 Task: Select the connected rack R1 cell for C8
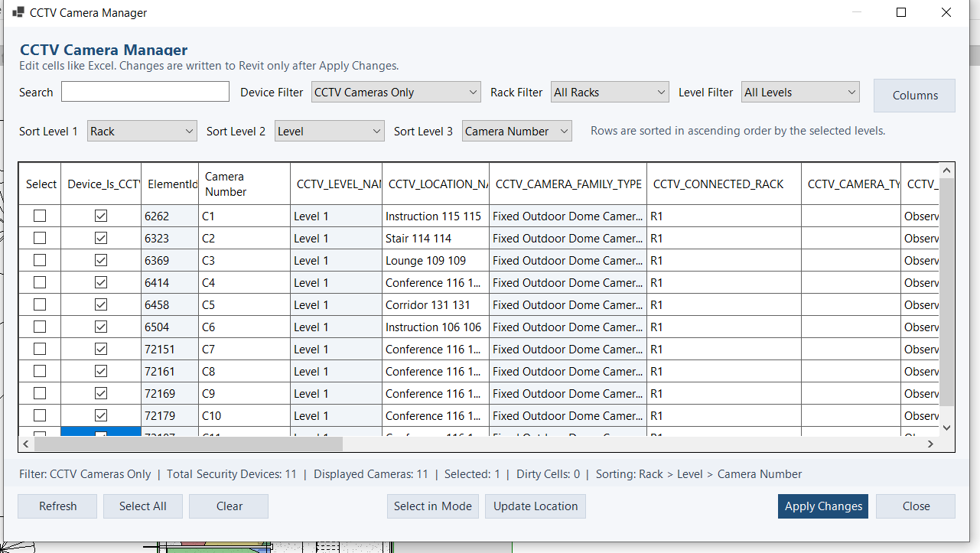(x=724, y=371)
